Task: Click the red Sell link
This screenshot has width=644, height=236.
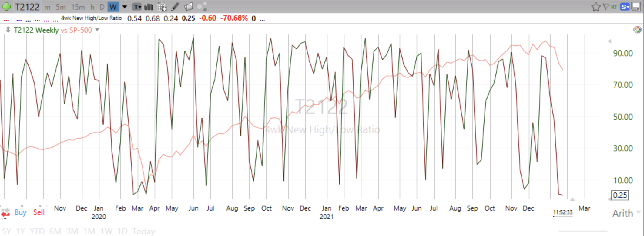Action: pyautogui.click(x=39, y=212)
